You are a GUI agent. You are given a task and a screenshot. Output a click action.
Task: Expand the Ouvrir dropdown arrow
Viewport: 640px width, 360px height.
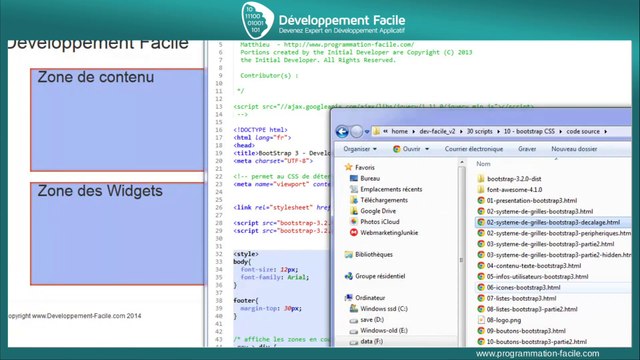(427, 149)
